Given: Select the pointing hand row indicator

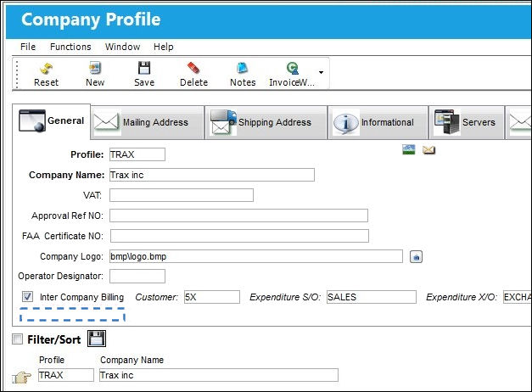Looking at the screenshot, I should [x=22, y=377].
